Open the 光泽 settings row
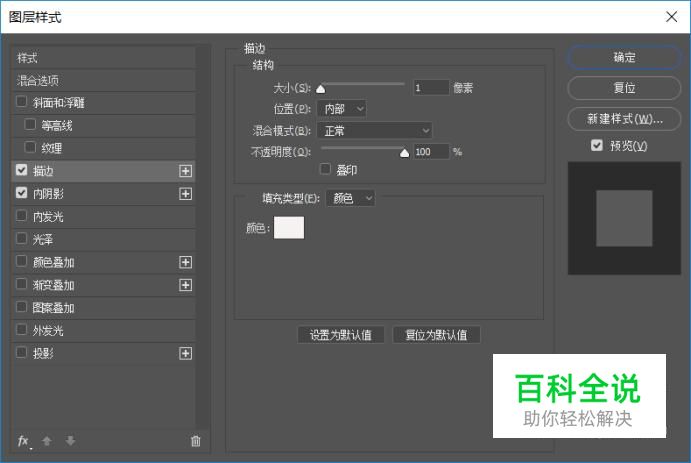Viewport: 691px width, 463px height. [x=103, y=240]
